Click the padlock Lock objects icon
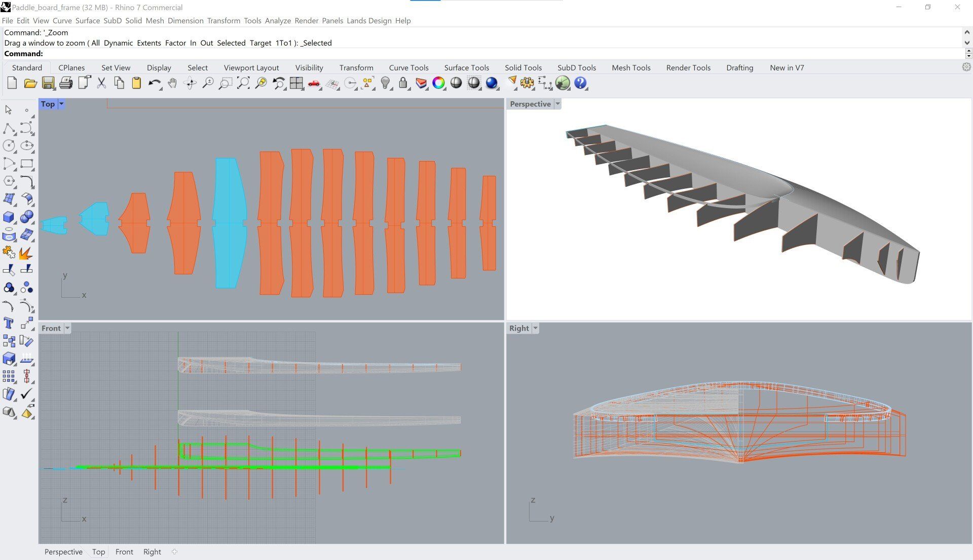 [x=403, y=83]
